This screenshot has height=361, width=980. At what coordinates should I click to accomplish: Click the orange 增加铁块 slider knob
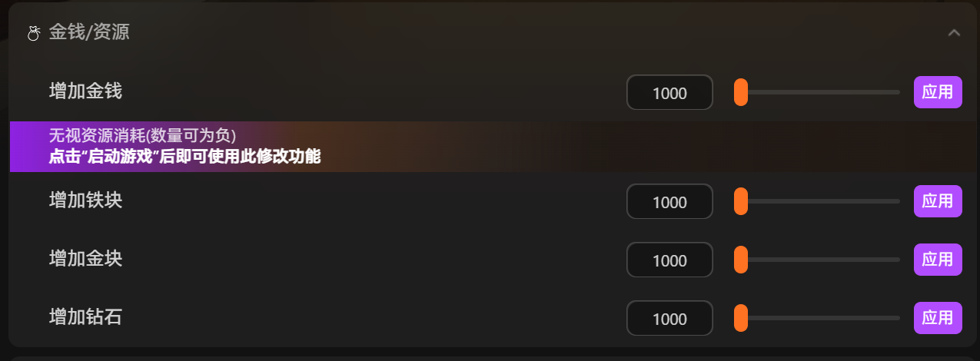point(741,201)
